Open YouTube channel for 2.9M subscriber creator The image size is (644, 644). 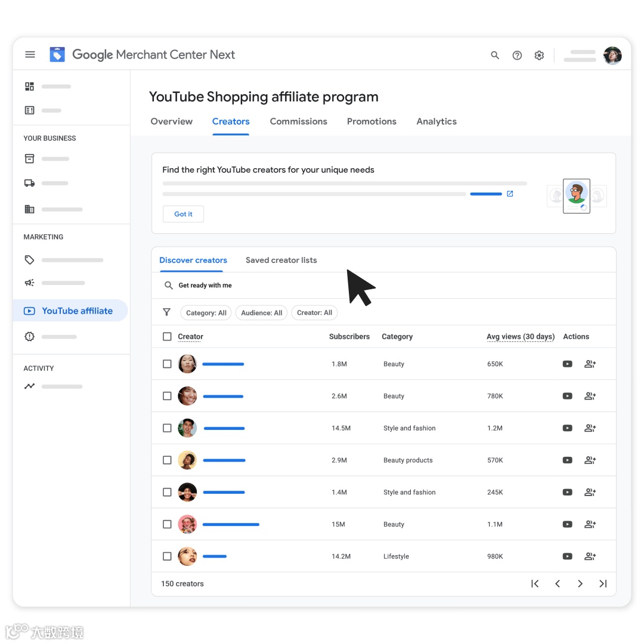567,460
